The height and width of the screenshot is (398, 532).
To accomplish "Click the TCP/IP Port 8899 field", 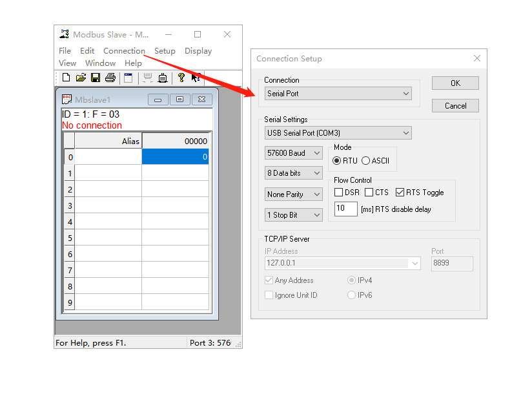I will click(452, 264).
